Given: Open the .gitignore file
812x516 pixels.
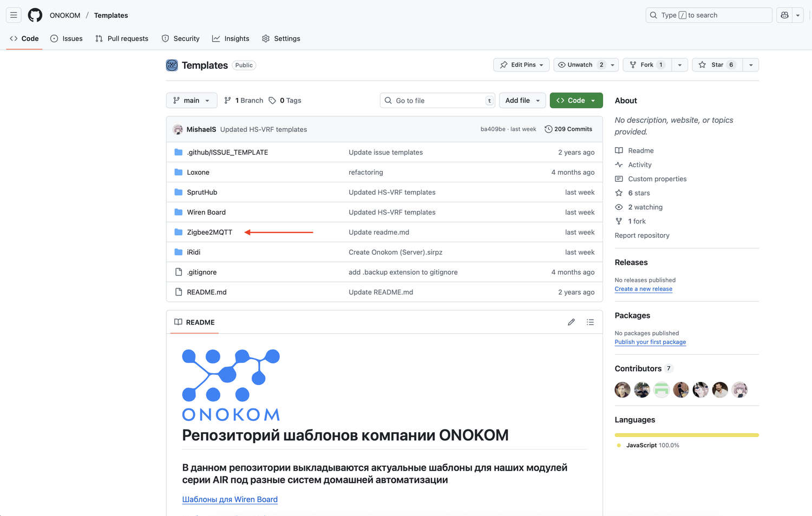Looking at the screenshot, I should pyautogui.click(x=202, y=273).
